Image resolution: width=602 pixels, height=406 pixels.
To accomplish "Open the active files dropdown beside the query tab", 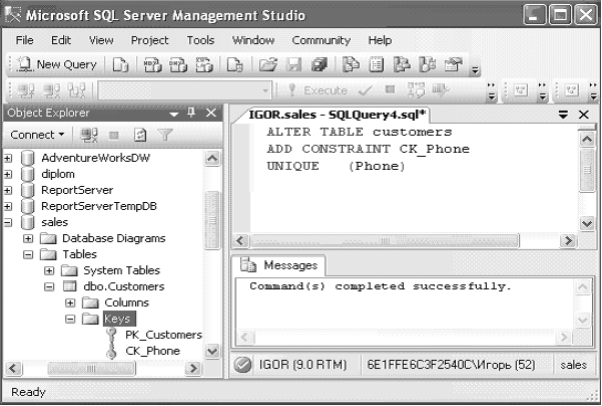I will tap(563, 114).
